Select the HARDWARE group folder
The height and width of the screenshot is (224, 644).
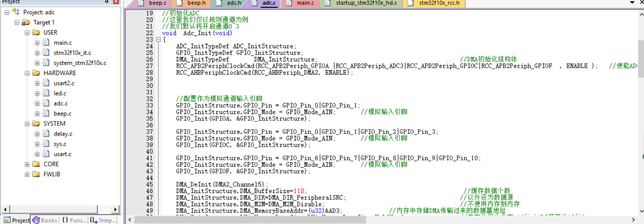(60, 73)
